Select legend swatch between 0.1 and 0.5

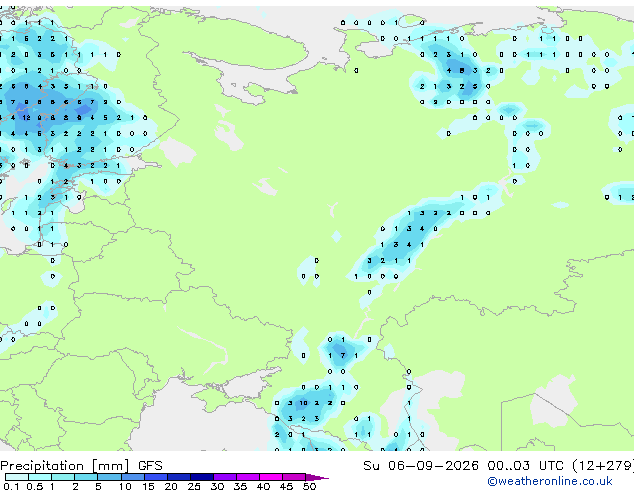[x=17, y=477]
